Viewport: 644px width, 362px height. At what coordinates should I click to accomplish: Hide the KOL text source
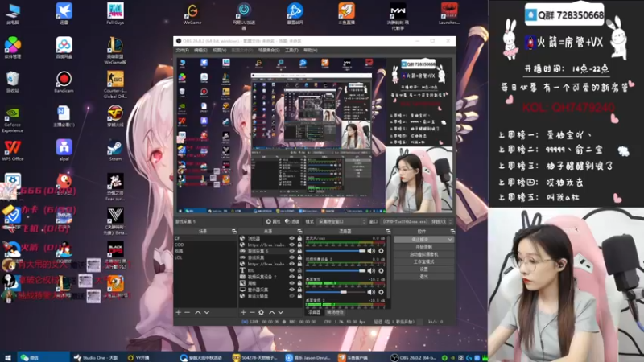point(291,270)
